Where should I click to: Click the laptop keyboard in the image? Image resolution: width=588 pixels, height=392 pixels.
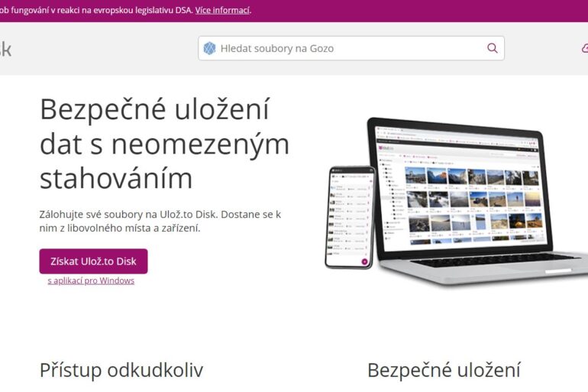pyautogui.click(x=493, y=261)
